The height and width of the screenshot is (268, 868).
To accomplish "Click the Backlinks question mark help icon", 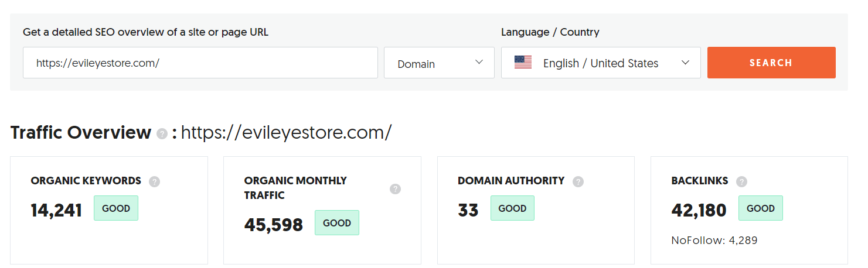I will tap(742, 181).
